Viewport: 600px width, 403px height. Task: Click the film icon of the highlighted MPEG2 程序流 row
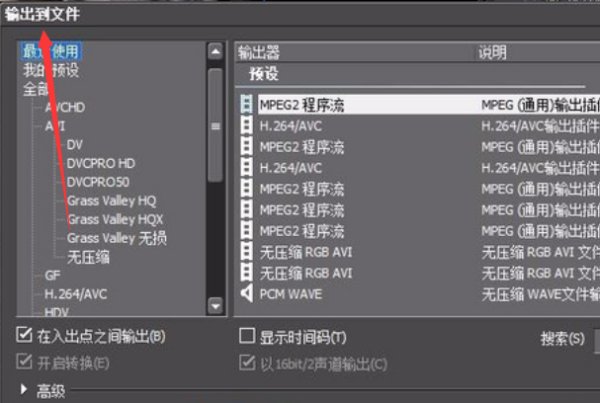point(247,104)
